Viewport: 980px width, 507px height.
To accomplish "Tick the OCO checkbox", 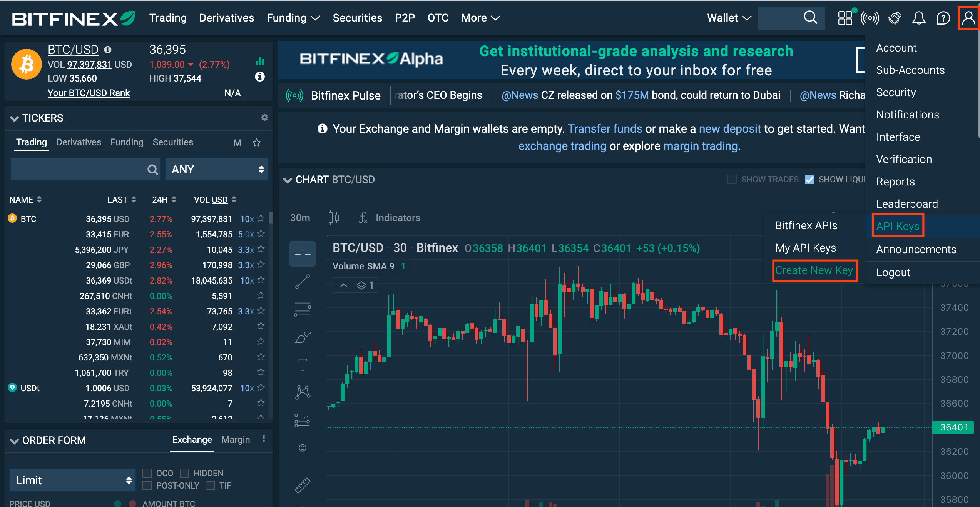I will [147, 473].
